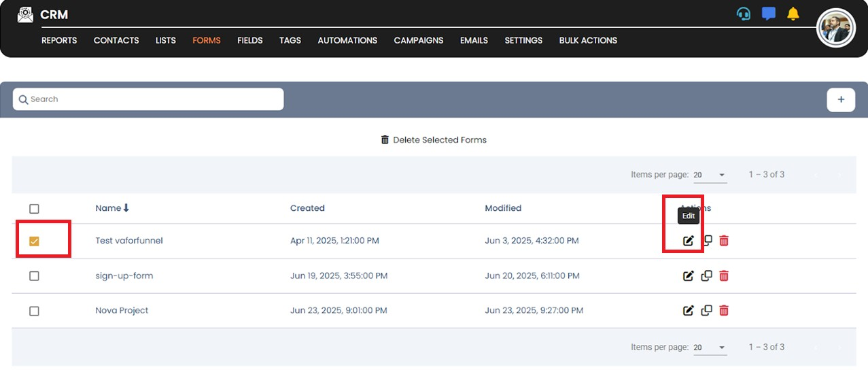
Task: Delete the Nova Project form
Action: pos(724,311)
